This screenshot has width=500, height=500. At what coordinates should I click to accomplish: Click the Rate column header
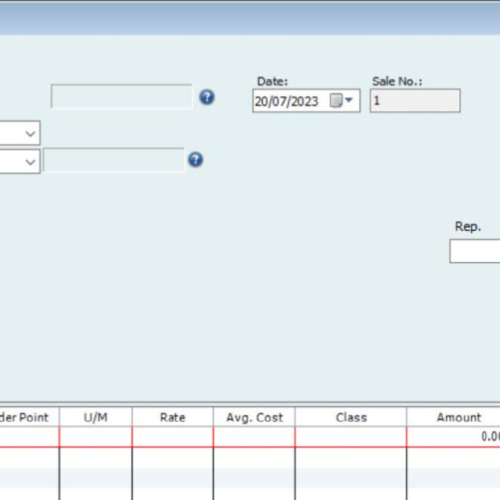(x=173, y=417)
